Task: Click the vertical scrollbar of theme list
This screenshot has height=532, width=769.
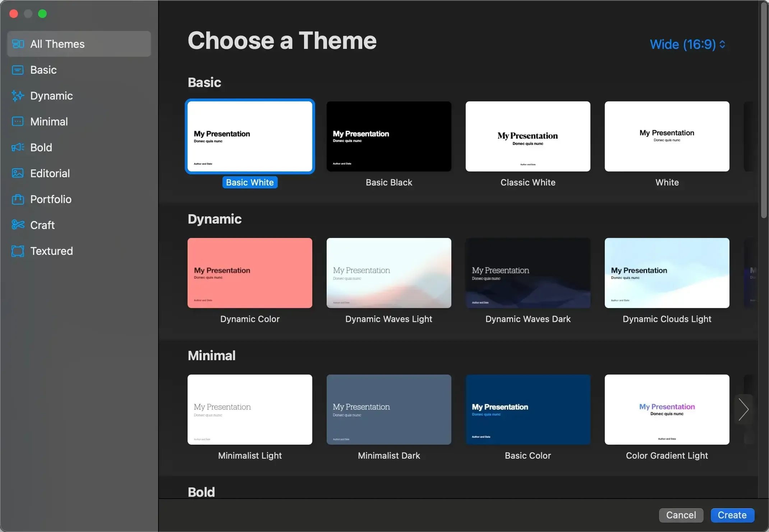Action: 764,110
